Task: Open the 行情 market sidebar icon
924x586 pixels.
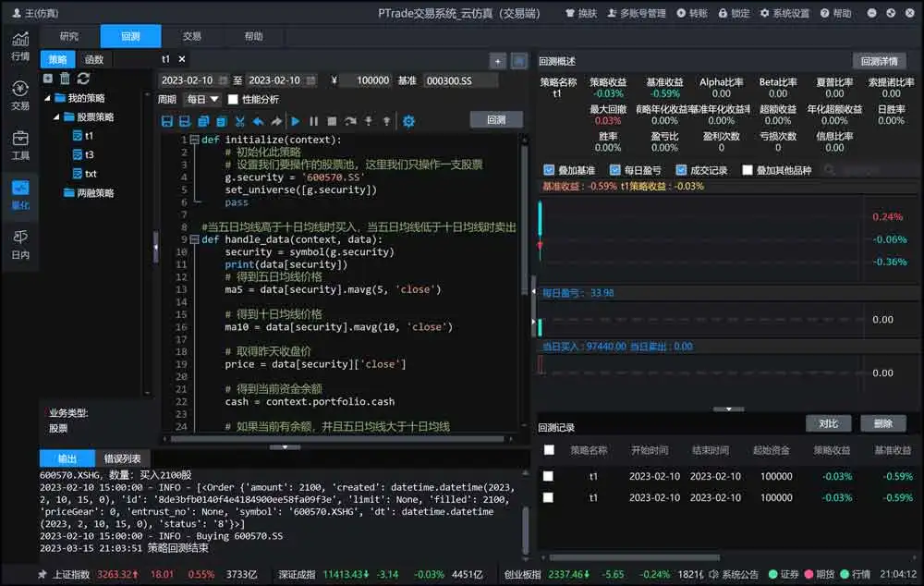Action: pyautogui.click(x=20, y=46)
